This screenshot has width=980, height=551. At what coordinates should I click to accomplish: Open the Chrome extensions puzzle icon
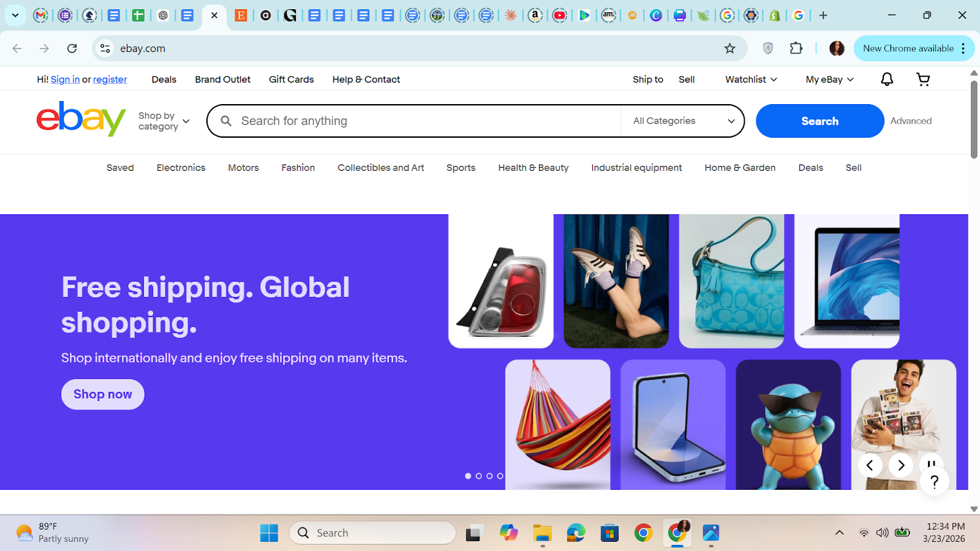point(796,48)
